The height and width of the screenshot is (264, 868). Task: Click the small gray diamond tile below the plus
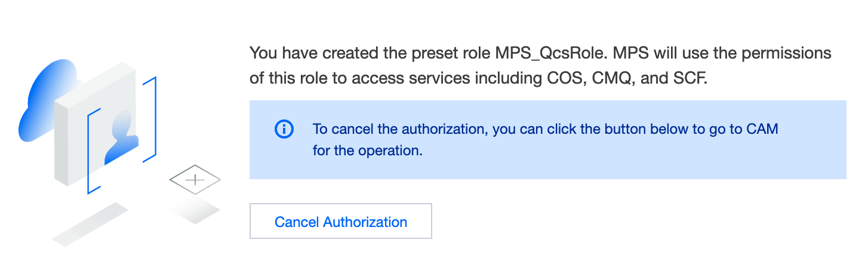(x=195, y=210)
